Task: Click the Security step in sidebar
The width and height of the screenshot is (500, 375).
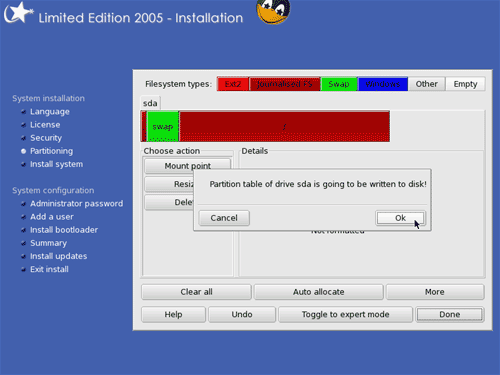Action: (x=46, y=138)
